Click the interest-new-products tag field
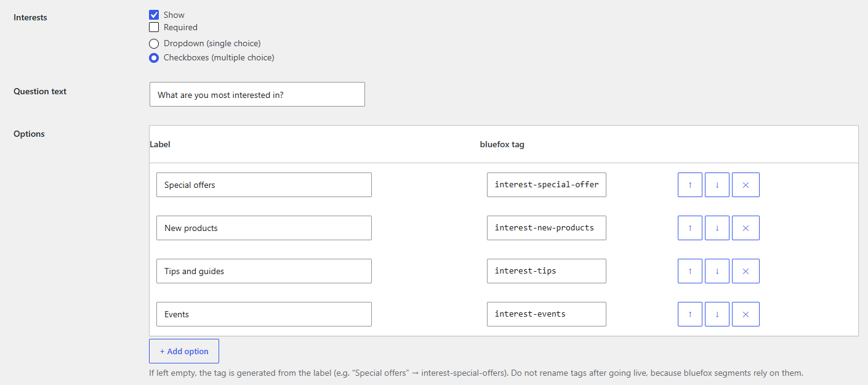The image size is (868, 385). click(547, 228)
